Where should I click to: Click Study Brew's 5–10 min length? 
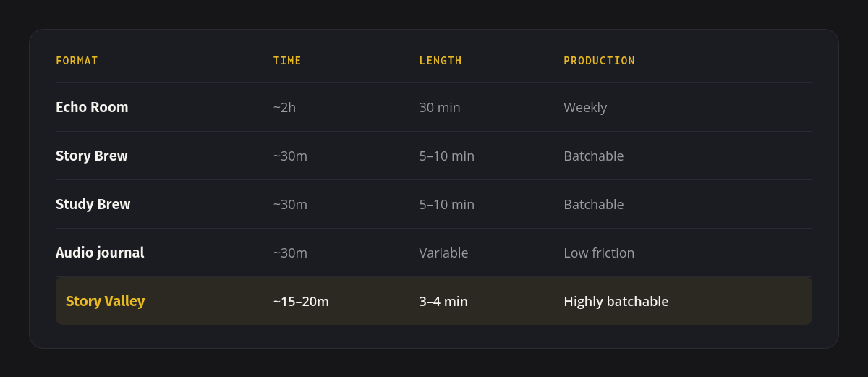447,204
